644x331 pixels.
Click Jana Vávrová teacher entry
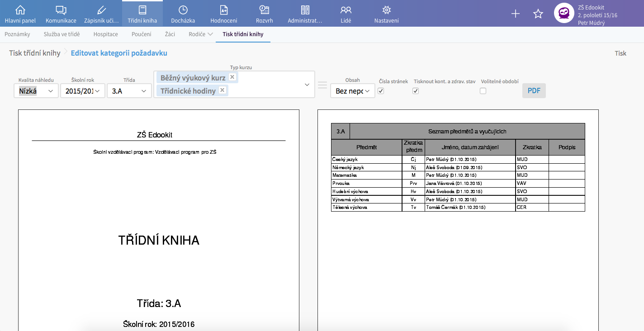(470, 183)
